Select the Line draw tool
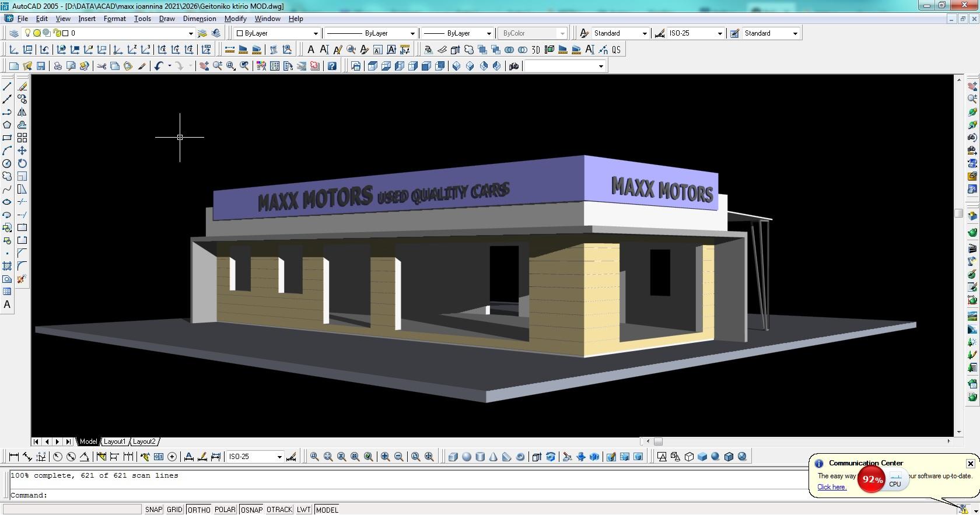Image resolution: width=980 pixels, height=515 pixels. (7, 86)
